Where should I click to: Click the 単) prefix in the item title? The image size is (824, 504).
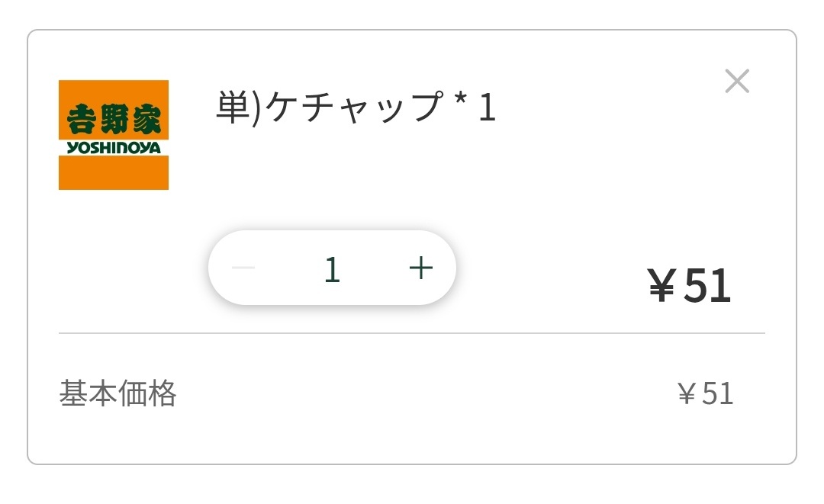pyautogui.click(x=239, y=108)
